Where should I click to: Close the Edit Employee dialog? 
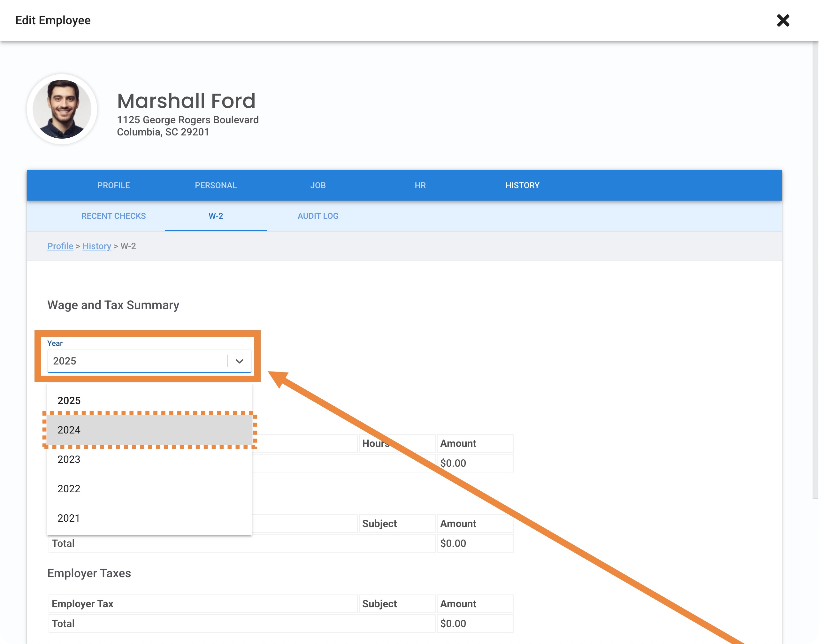(x=783, y=20)
